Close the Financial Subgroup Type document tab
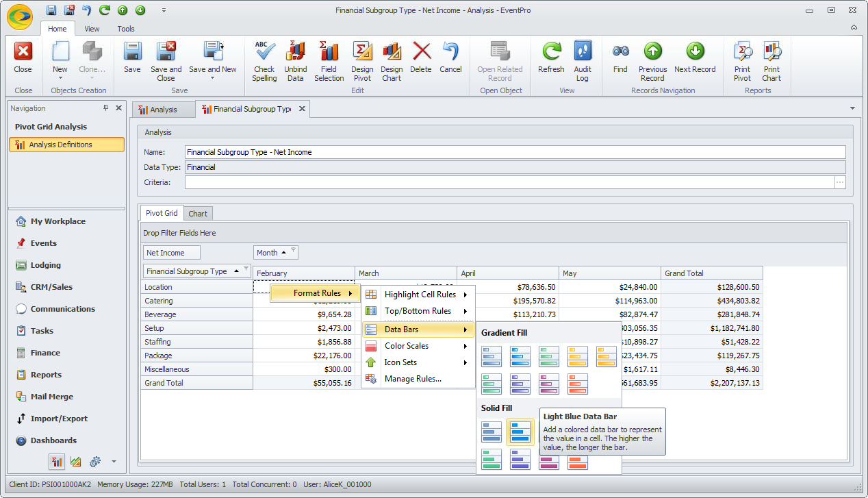 (302, 109)
